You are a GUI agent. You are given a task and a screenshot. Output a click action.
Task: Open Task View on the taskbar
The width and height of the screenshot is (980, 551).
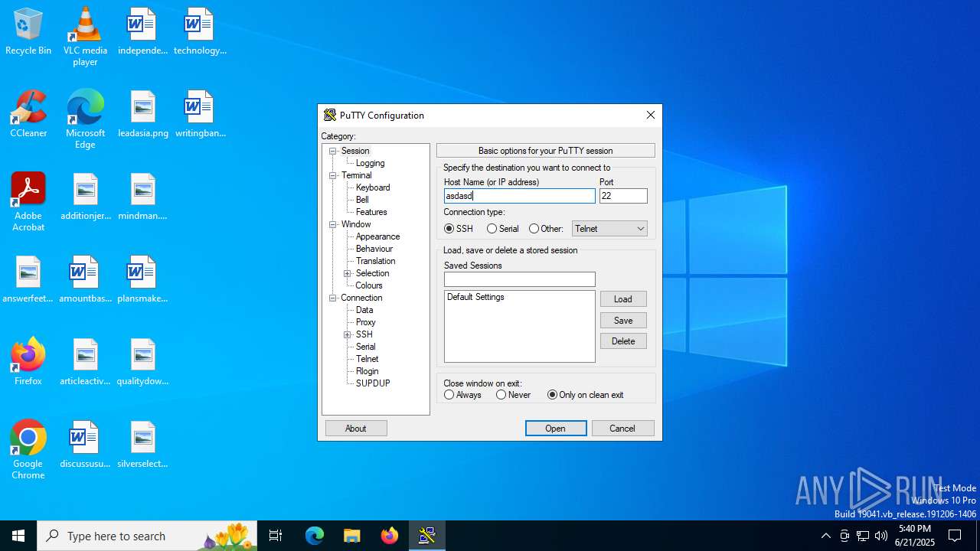[x=276, y=536]
